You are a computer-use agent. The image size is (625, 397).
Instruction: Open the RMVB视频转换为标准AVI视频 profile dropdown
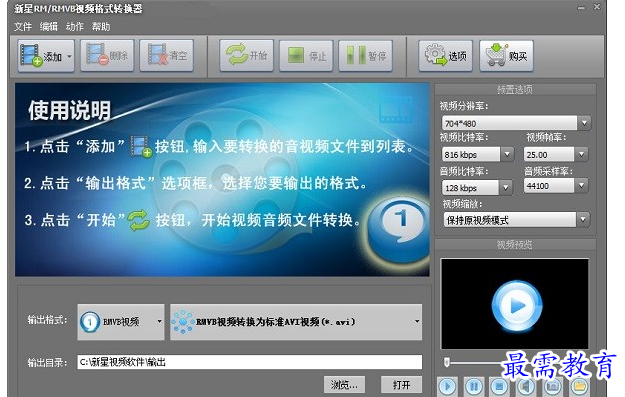pos(296,322)
